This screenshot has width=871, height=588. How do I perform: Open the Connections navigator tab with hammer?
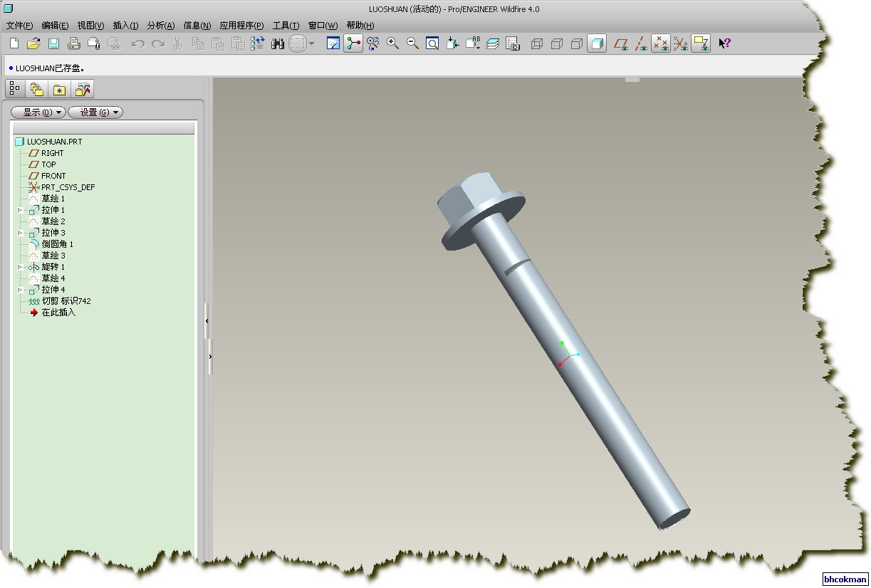(83, 89)
